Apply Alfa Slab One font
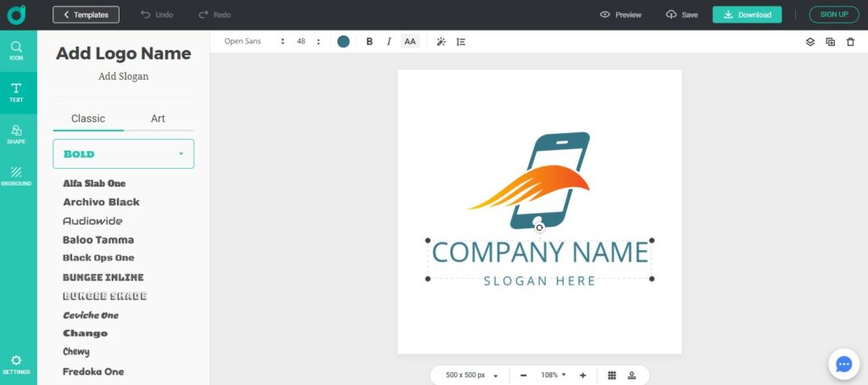This screenshot has width=868, height=385. (x=94, y=183)
